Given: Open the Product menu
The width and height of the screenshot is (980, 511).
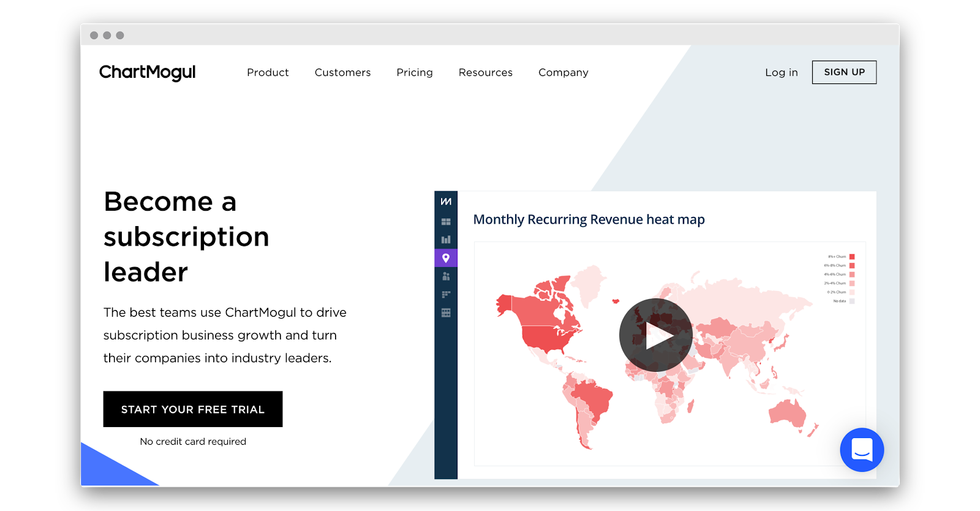Looking at the screenshot, I should (x=268, y=72).
